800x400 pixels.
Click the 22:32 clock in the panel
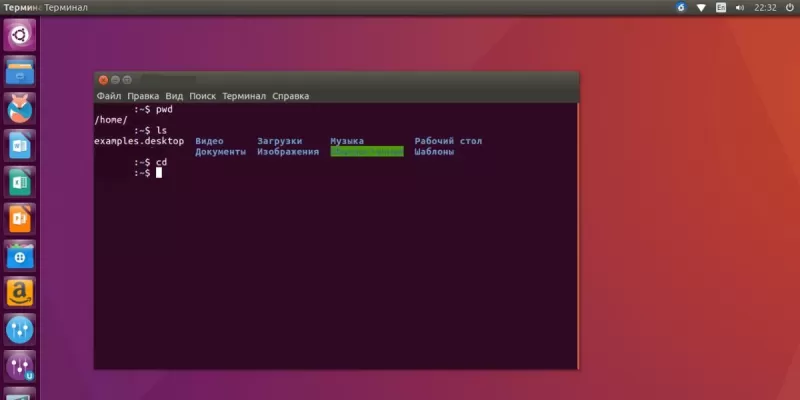click(765, 8)
